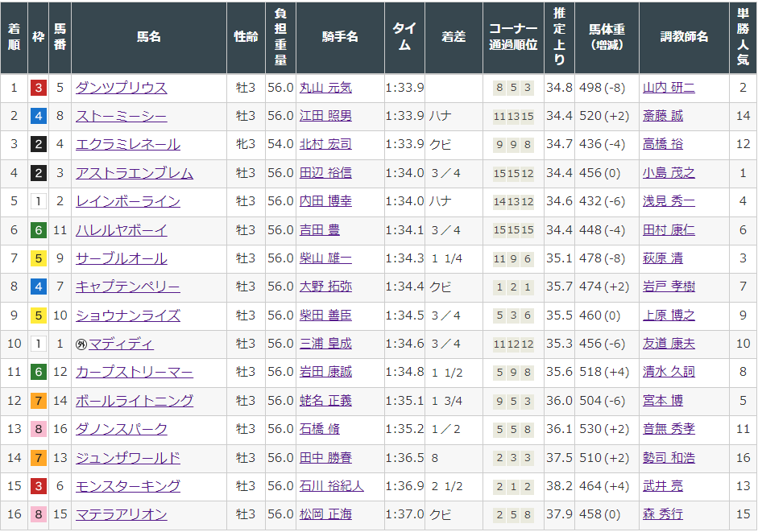Open trainer link 上原 博之
758x532 pixels.
click(x=669, y=315)
